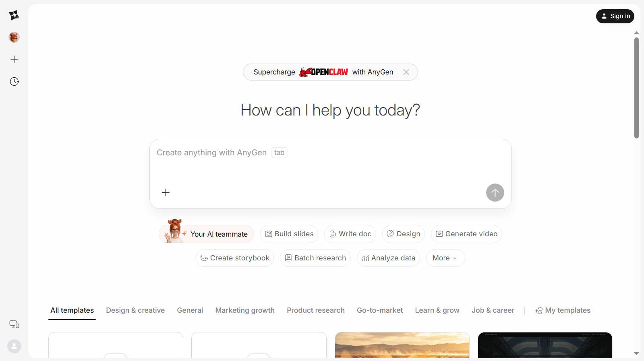The width and height of the screenshot is (644, 361).
Task: Open the dark architecture template thumbnail
Action: (x=545, y=345)
